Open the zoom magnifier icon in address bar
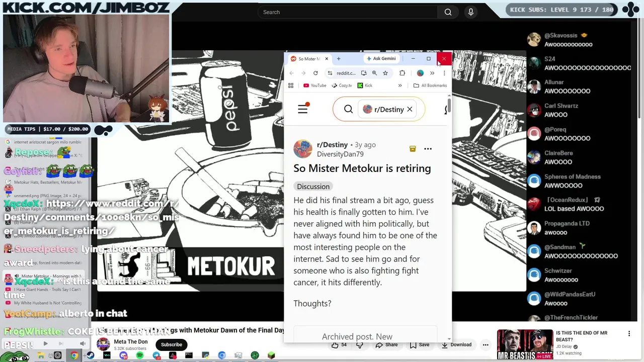Screen dimensions: 644x362 [x=374, y=73]
